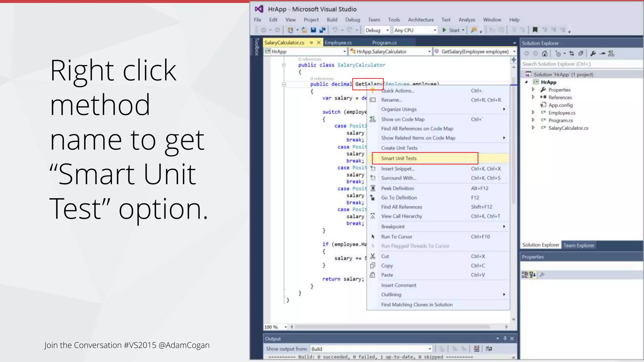Select Solution 'HrApp' root node
The image size is (644, 362).
pyautogui.click(x=563, y=74)
